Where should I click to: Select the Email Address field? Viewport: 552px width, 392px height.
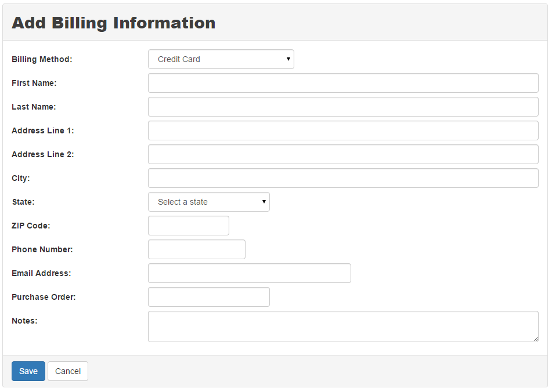pyautogui.click(x=250, y=273)
